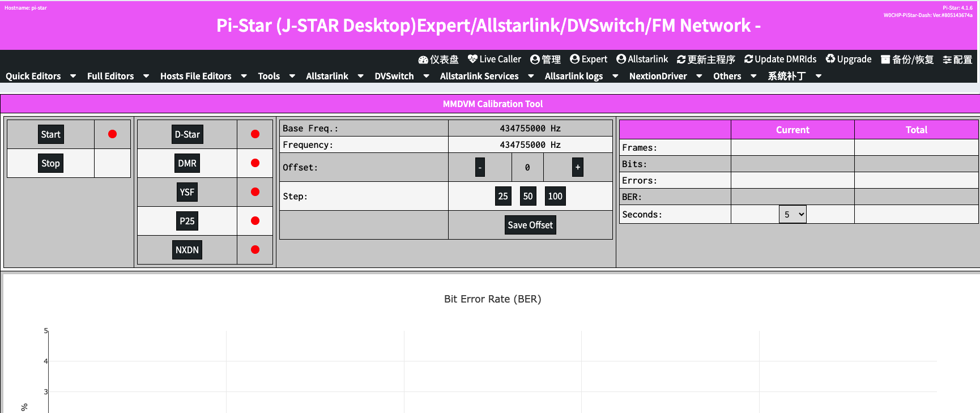The height and width of the screenshot is (413, 980).
Task: Open the Tools menu
Action: 269,76
